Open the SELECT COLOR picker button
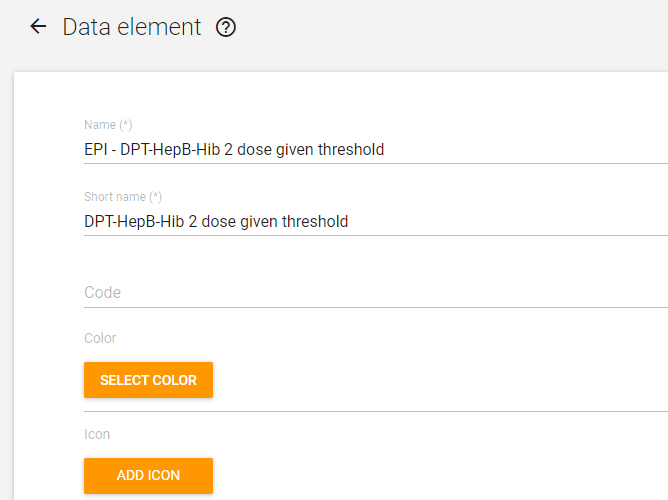 pyautogui.click(x=148, y=380)
